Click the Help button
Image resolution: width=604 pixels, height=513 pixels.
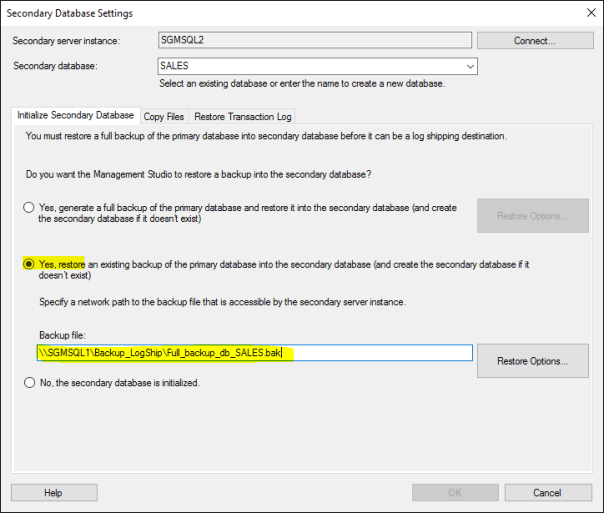point(54,493)
